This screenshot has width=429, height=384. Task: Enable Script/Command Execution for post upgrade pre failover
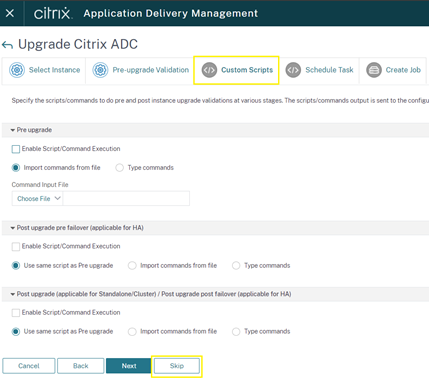(16, 247)
